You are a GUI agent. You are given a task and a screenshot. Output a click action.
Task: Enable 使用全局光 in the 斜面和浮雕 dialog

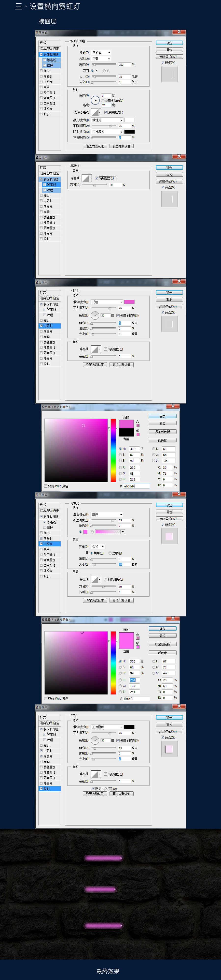pyautogui.click(x=103, y=101)
